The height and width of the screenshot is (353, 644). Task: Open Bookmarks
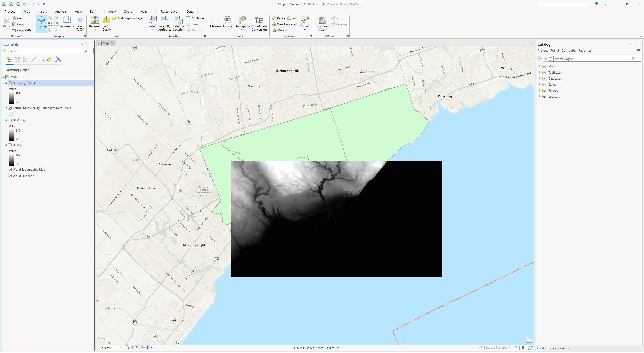(66, 24)
